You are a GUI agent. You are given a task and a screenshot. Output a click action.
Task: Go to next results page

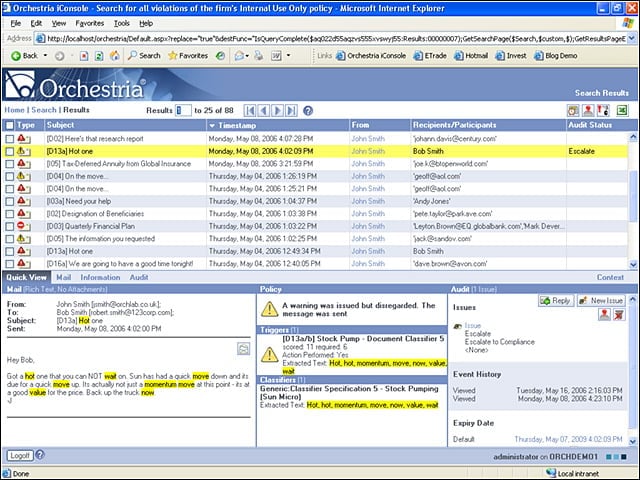pyautogui.click(x=278, y=111)
